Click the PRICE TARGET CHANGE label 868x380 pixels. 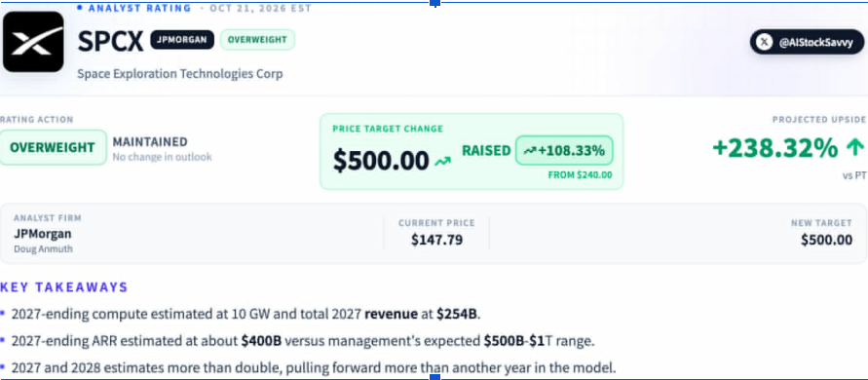(x=388, y=129)
